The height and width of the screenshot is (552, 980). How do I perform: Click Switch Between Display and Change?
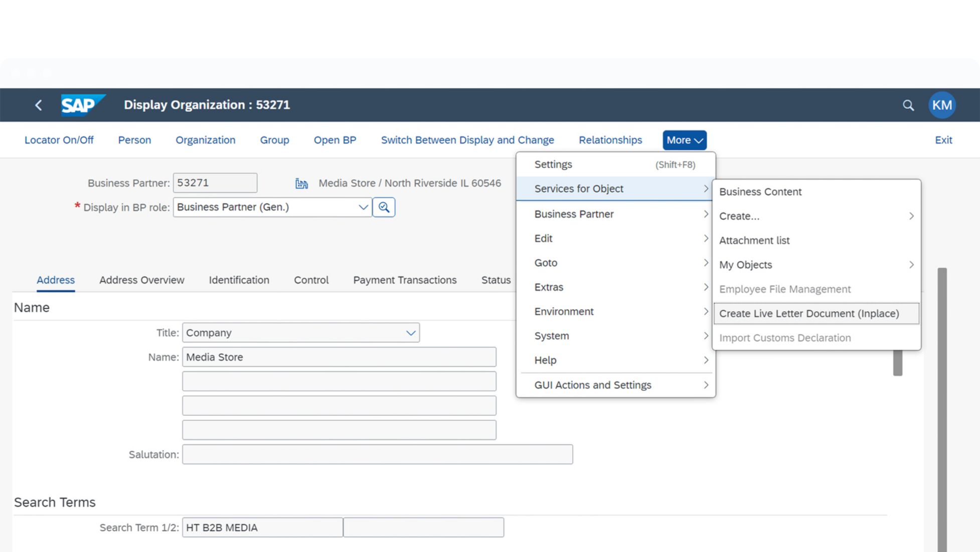pyautogui.click(x=467, y=140)
